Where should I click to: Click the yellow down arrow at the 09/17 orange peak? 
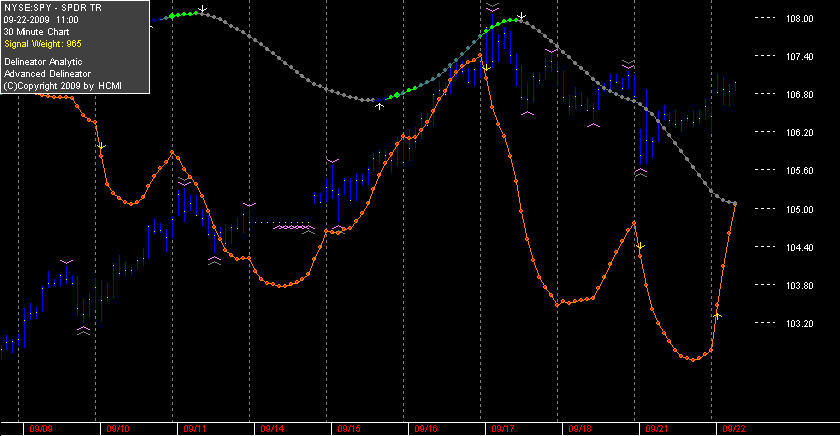(486, 69)
